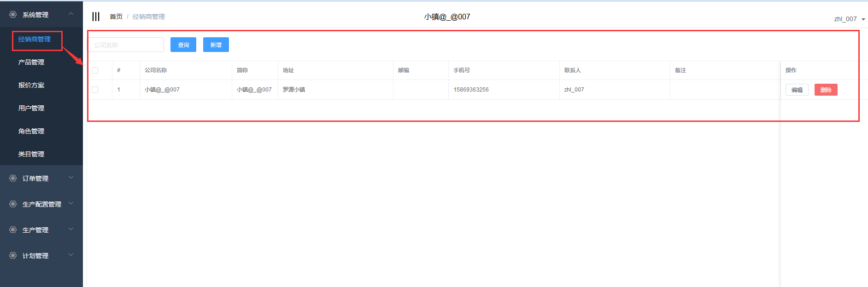
Task: Click the # column header
Action: [119, 70]
